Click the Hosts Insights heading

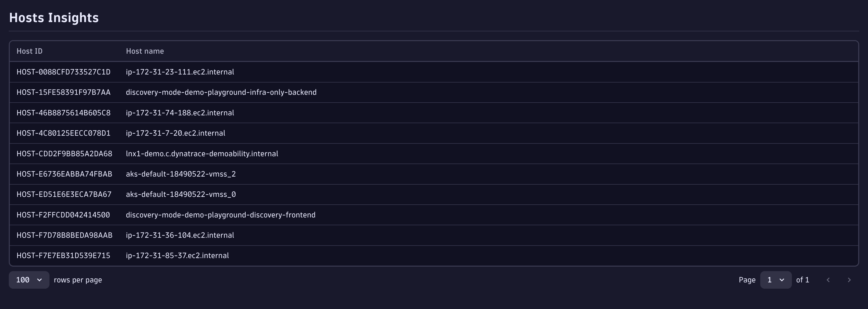pos(54,18)
